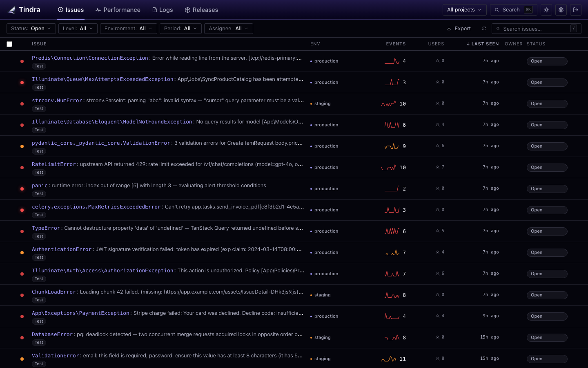Open settings via the gear icon
This screenshot has width=588, height=368.
pyautogui.click(x=561, y=10)
